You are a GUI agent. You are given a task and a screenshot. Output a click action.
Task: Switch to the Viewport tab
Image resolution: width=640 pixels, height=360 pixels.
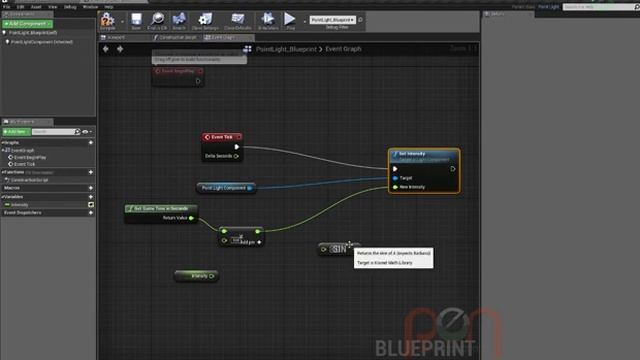(x=116, y=38)
